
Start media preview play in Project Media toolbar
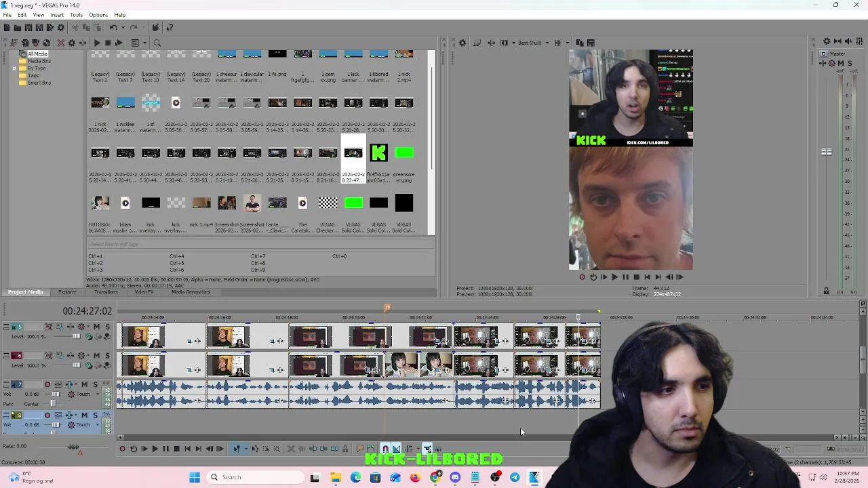[x=97, y=43]
